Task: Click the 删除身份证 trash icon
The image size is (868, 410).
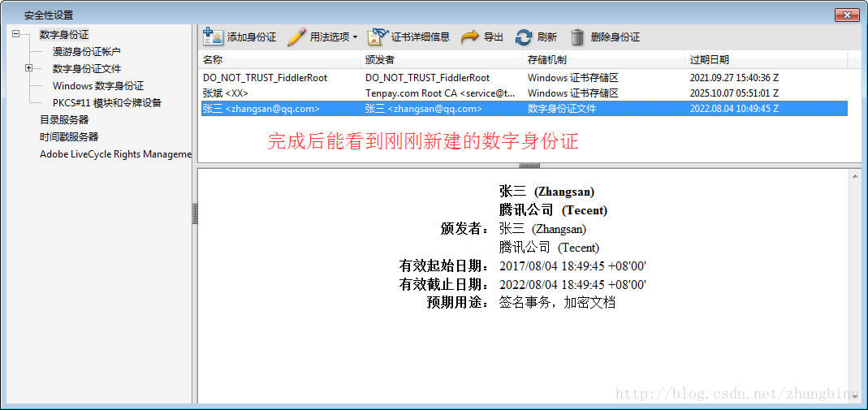Action: pyautogui.click(x=577, y=37)
